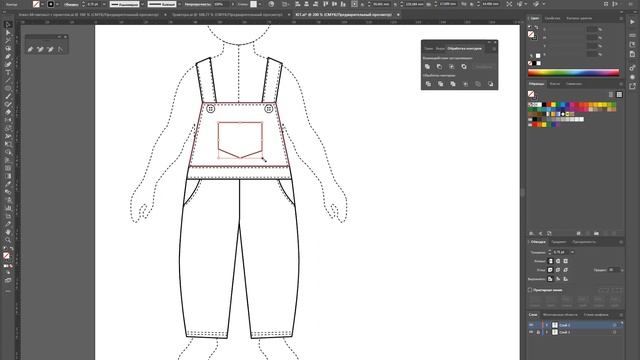Image resolution: width=640 pixels, height=360 pixels.
Task: Open Стили графики (Graphic Styles) tab
Action: coord(596,315)
